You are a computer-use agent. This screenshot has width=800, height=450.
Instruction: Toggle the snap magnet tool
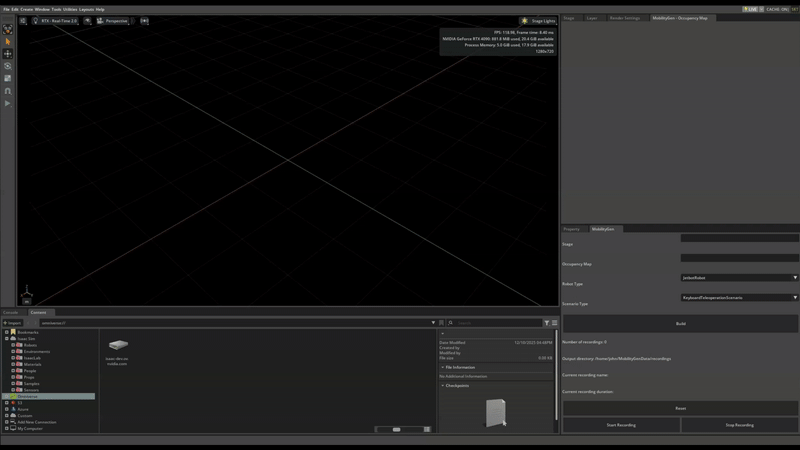click(x=8, y=91)
